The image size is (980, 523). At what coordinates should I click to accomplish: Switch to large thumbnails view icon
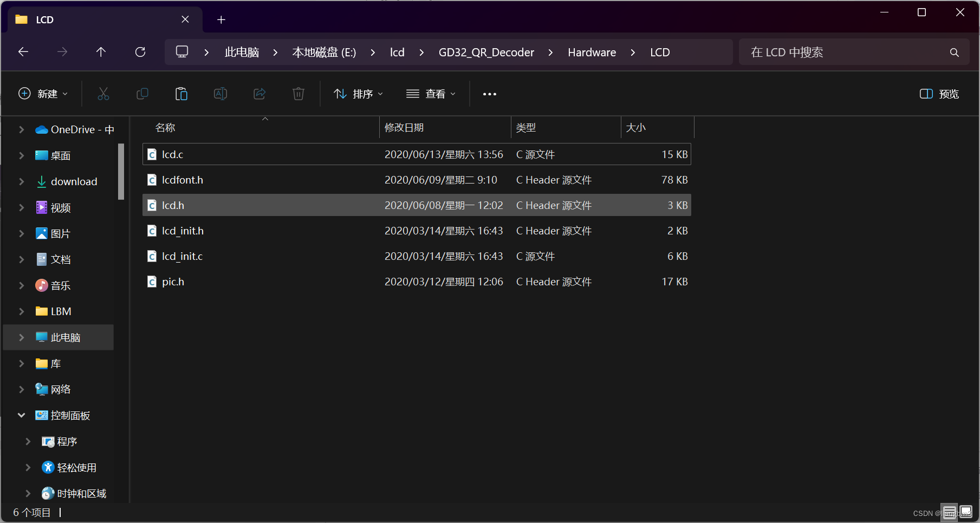(965, 512)
